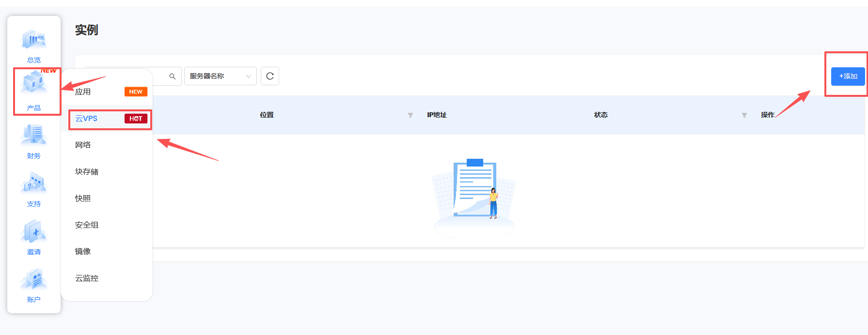This screenshot has width=868, height=335.
Task: Open the 位置 column filter icon
Action: 410,115
